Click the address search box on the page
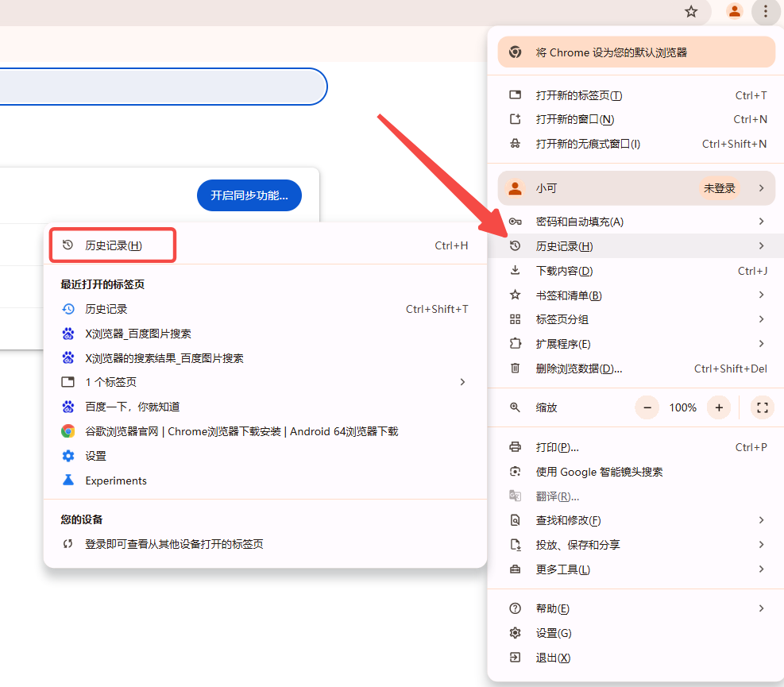Image resolution: width=784 pixels, height=687 pixels. [163, 87]
